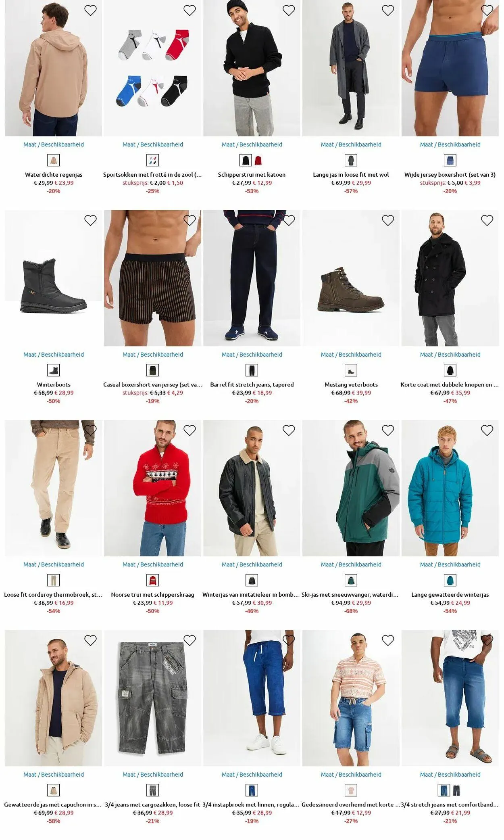
Task: Heart the Mustang veterboots product
Action: pyautogui.click(x=388, y=220)
